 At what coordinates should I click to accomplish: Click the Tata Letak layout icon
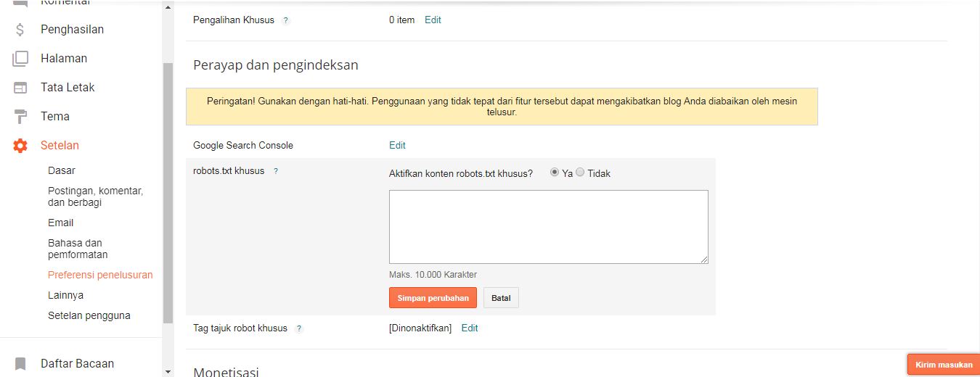pos(20,88)
